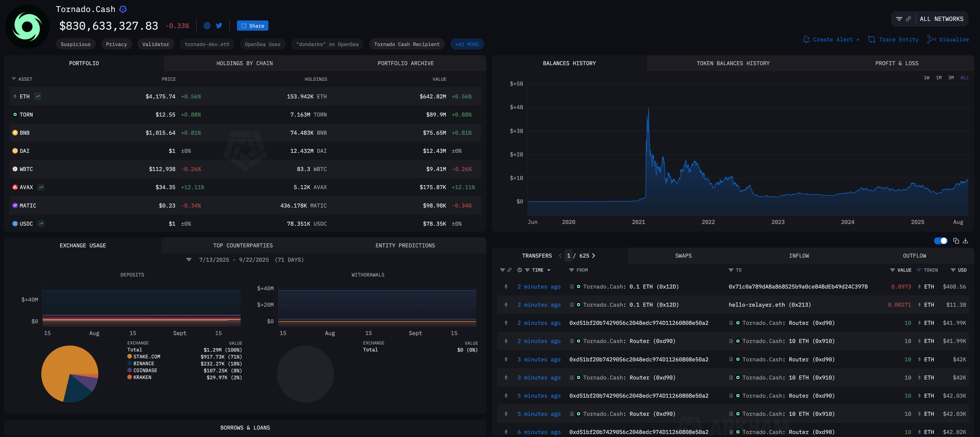
Task: Open the Tornado.Cash website globe icon
Action: (x=207, y=26)
